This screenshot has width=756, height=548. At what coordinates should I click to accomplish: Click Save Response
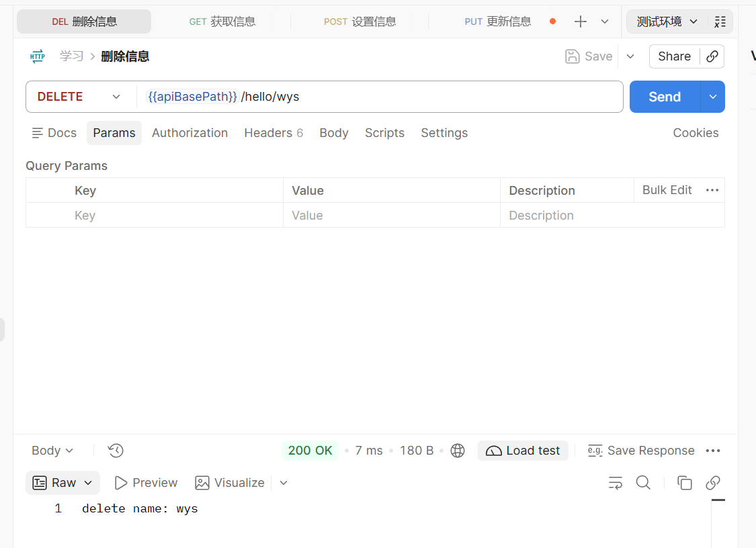[x=641, y=451]
